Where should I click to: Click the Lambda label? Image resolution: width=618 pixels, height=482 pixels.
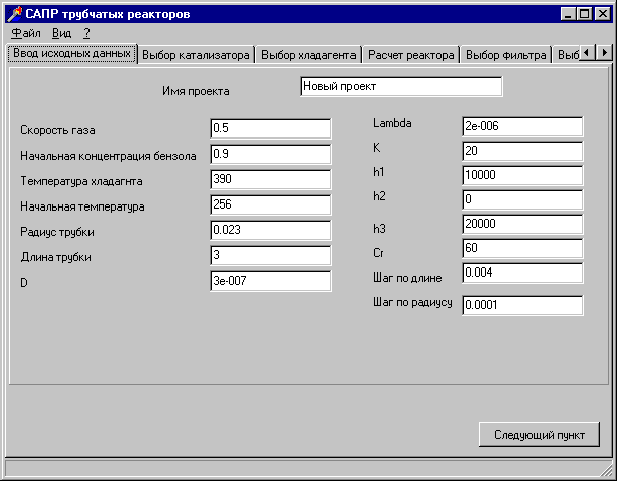coord(392,123)
